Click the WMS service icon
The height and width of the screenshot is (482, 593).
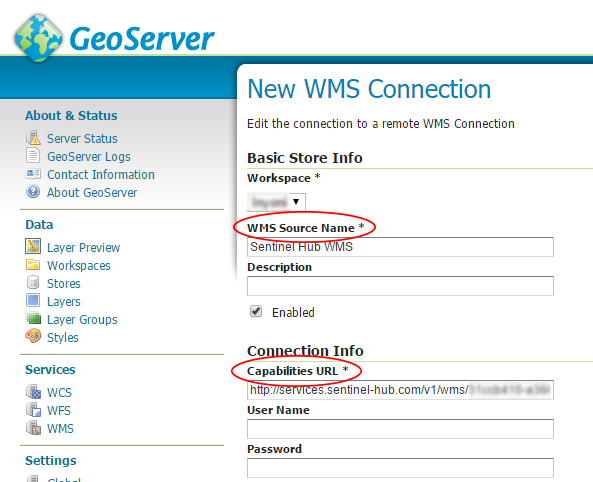coord(33,428)
